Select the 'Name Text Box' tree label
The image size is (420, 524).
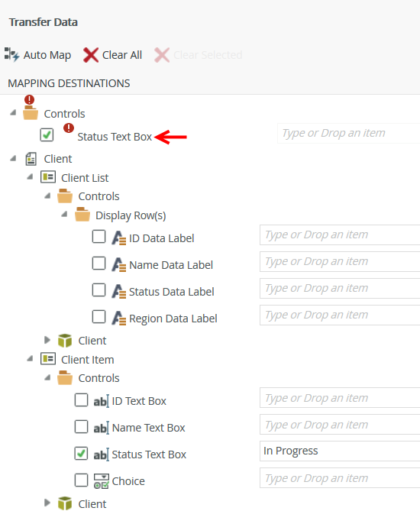(148, 428)
